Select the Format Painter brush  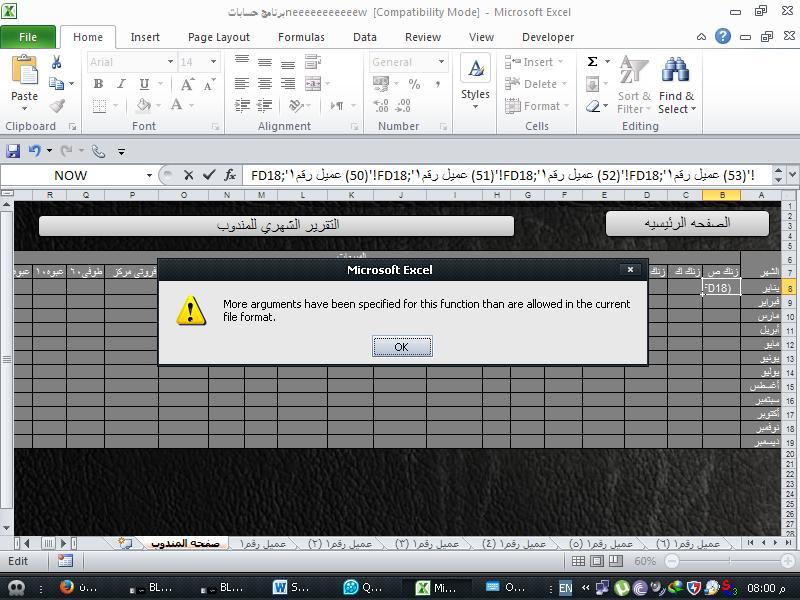[x=57, y=105]
